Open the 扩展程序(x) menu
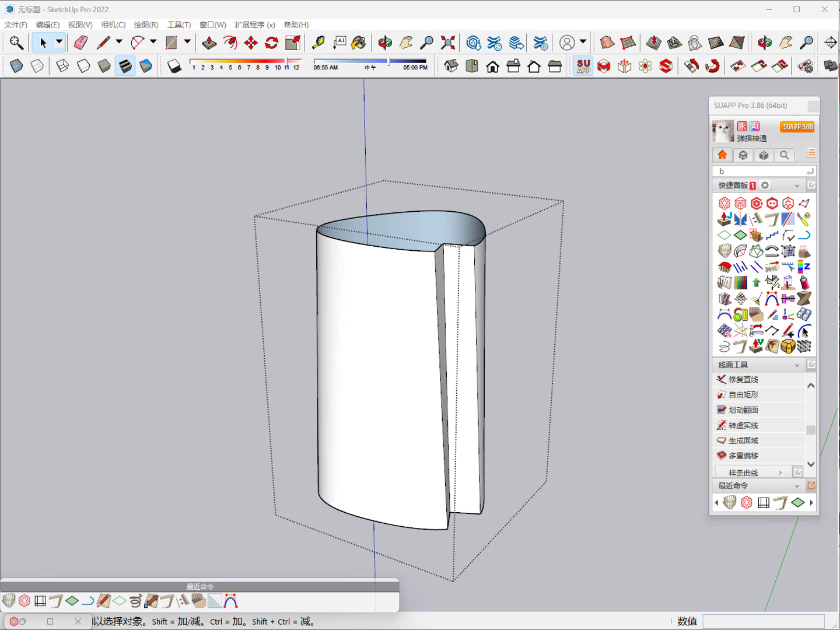Image resolution: width=840 pixels, height=630 pixels. tap(255, 24)
